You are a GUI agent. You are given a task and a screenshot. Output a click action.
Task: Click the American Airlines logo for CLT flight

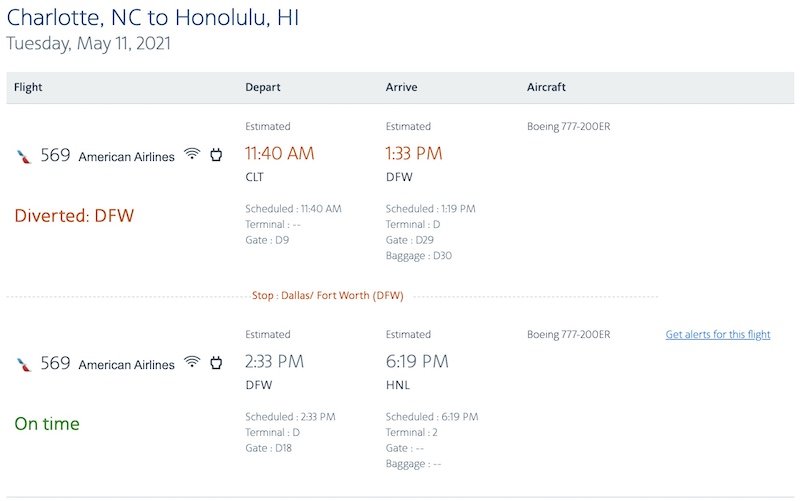pyautogui.click(x=23, y=156)
